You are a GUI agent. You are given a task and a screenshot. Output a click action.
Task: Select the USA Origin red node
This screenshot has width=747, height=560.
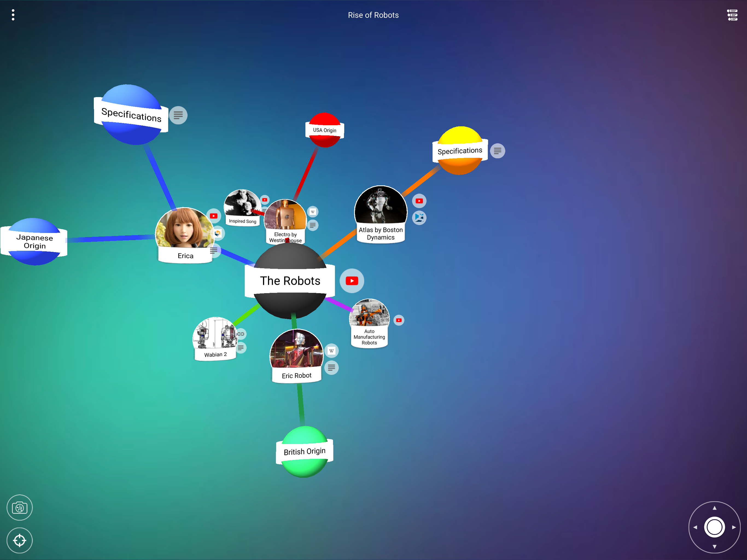[x=324, y=130]
